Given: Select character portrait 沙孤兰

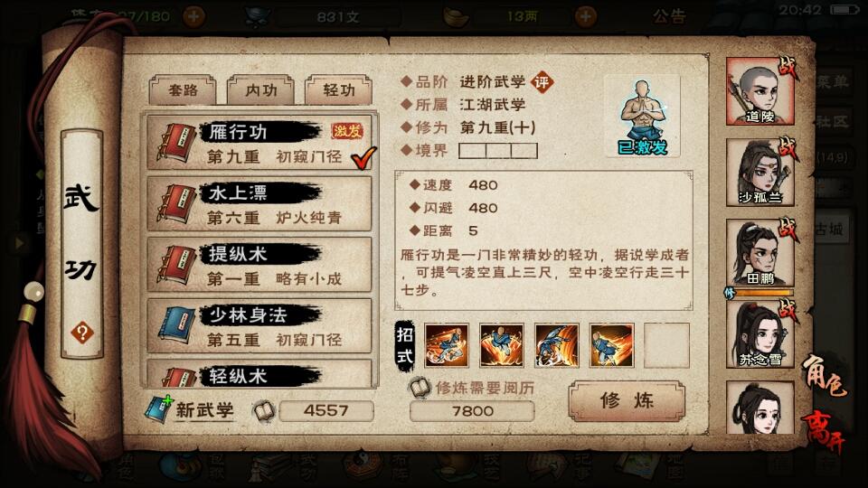Looking at the screenshot, I should [x=759, y=173].
